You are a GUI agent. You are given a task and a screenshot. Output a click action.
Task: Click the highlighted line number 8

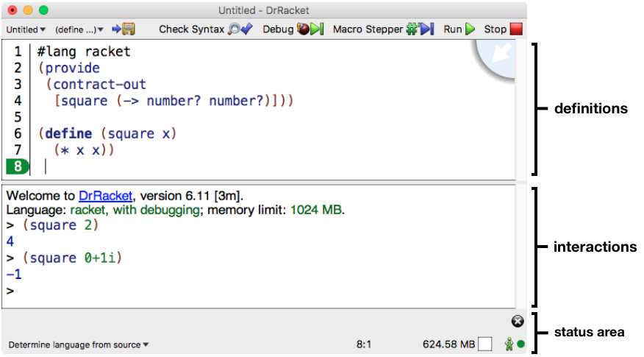point(18,166)
